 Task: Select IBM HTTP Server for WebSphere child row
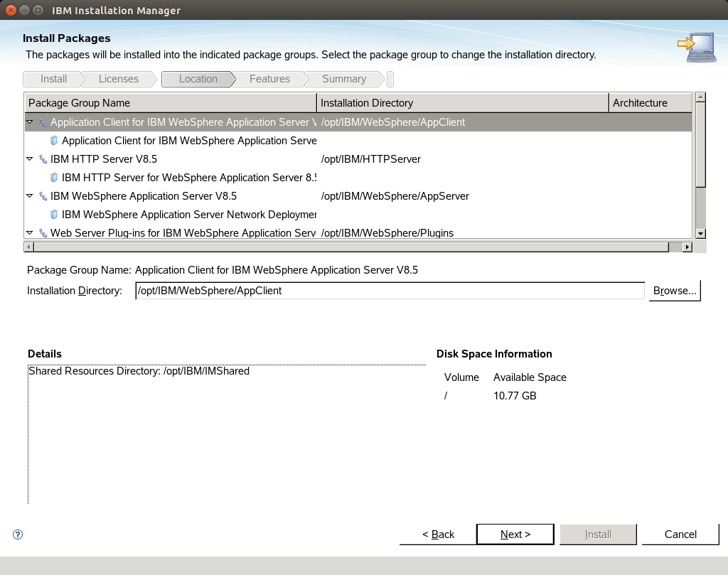[x=358, y=178]
